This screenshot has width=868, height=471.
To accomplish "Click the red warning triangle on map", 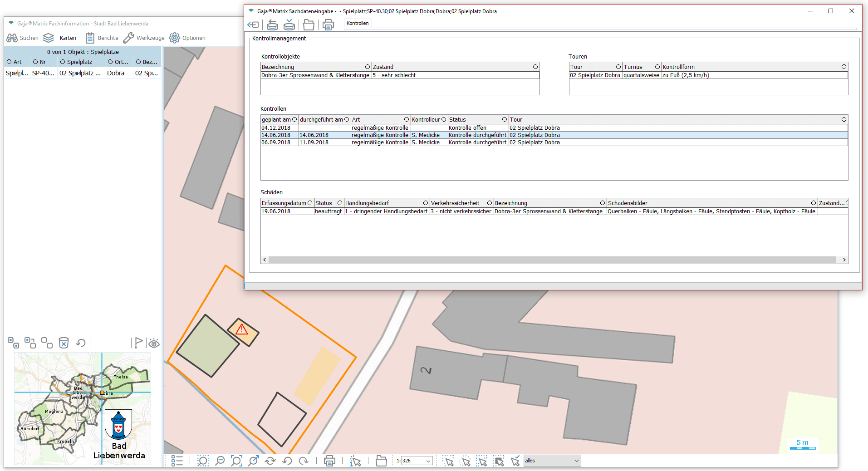I will point(242,329).
